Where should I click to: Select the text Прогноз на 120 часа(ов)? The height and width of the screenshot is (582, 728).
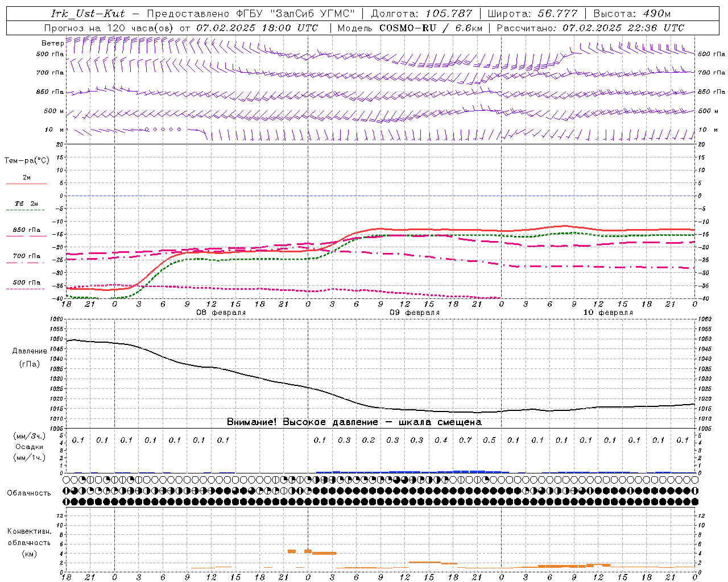click(x=109, y=28)
